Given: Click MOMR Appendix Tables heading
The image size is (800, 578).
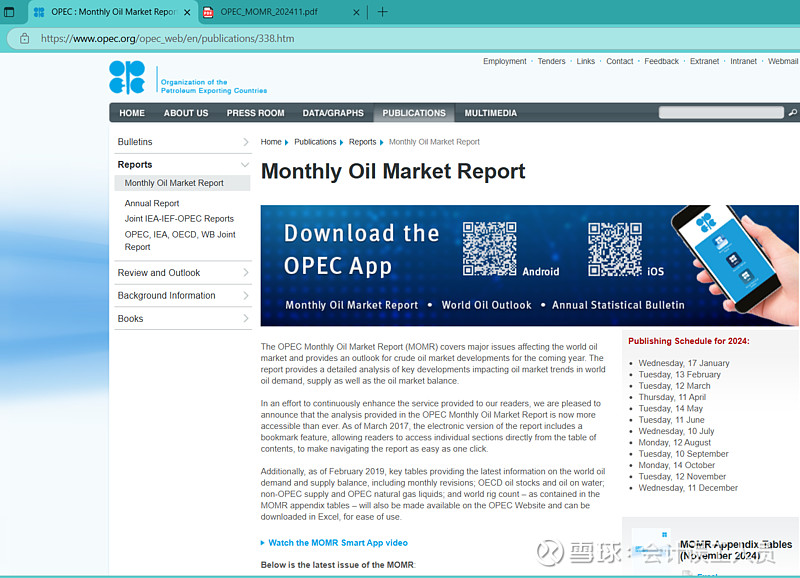Looking at the screenshot, I should click(736, 550).
